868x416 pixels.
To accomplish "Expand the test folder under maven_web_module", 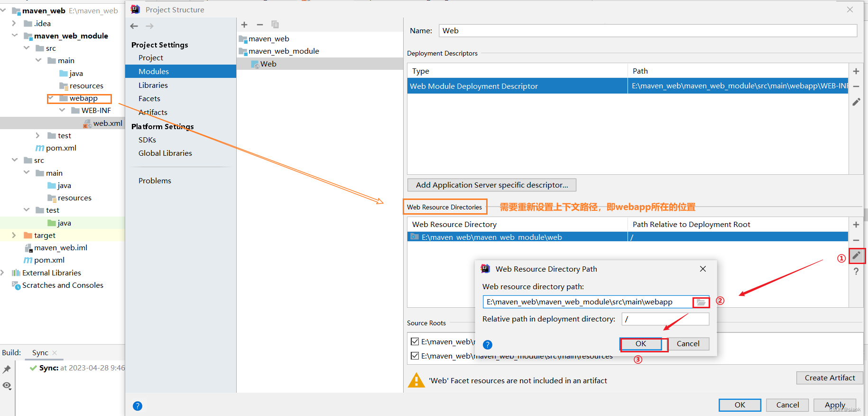I will [x=38, y=136].
